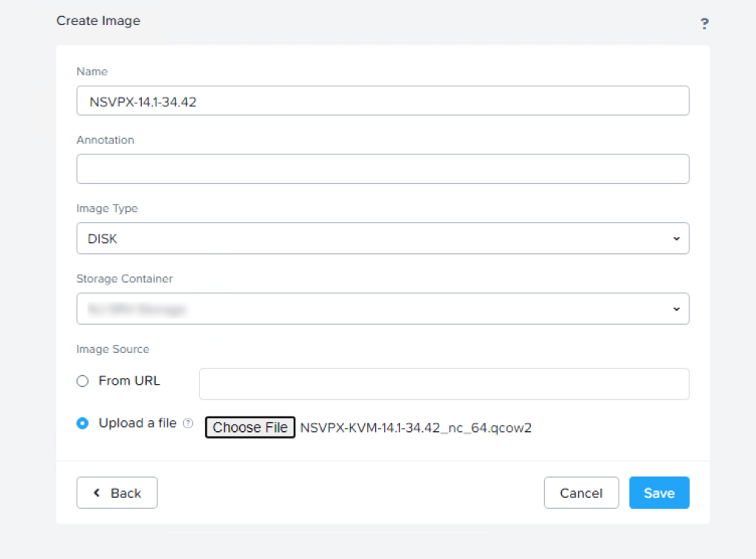
Task: Click the Upload a file label text
Action: click(137, 423)
